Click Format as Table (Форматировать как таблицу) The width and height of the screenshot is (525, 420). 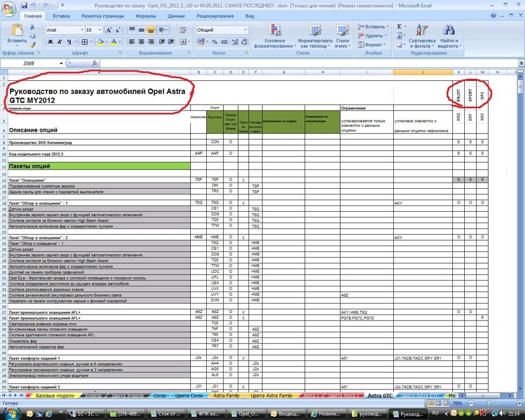tap(315, 36)
